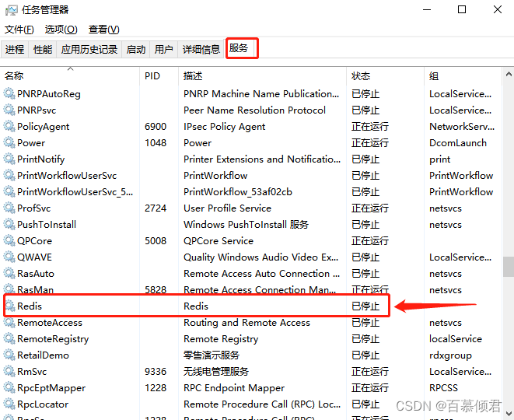This screenshot has height=420, width=514.
Task: Click the gear icon beside Redis
Action: point(10,306)
